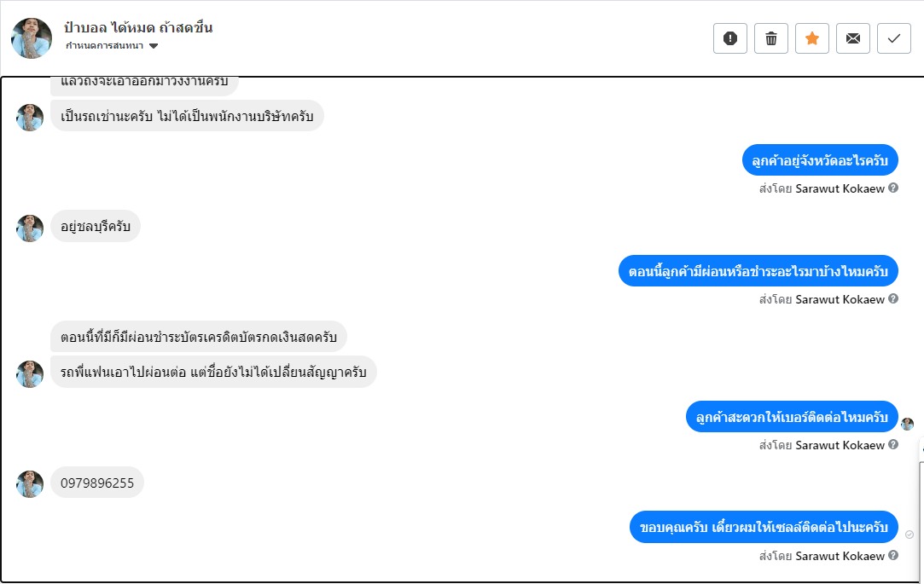The width and height of the screenshot is (924, 584).
Task: Open the 'กำหนดการสนทนา' dropdown arrow
Action: [x=154, y=46]
